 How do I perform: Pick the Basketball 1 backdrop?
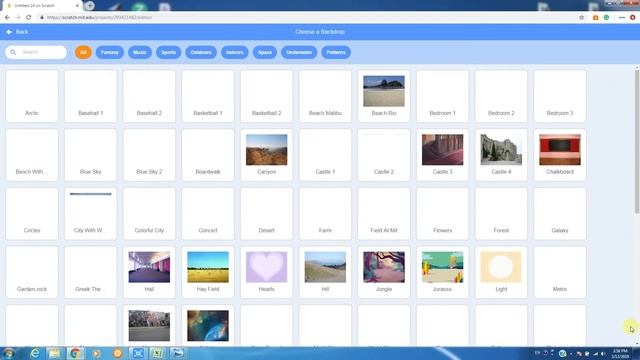pyautogui.click(x=208, y=96)
